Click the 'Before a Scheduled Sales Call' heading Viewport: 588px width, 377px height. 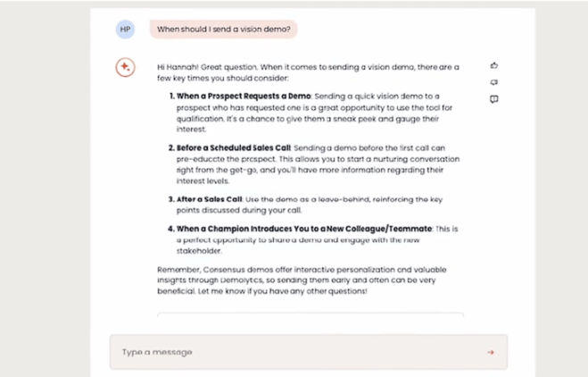(x=228, y=146)
